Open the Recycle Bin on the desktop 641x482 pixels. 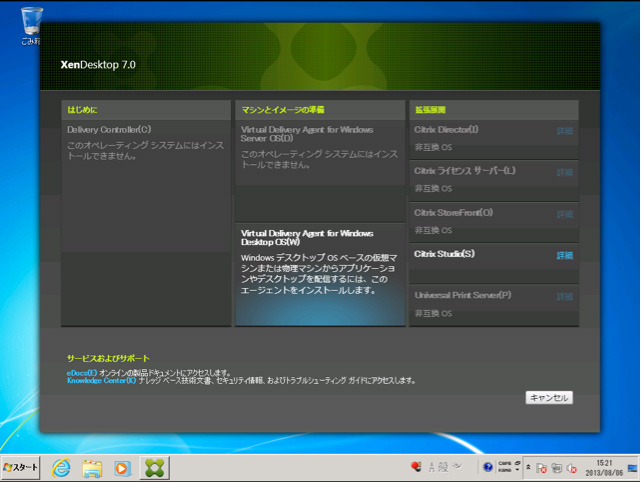[31, 25]
